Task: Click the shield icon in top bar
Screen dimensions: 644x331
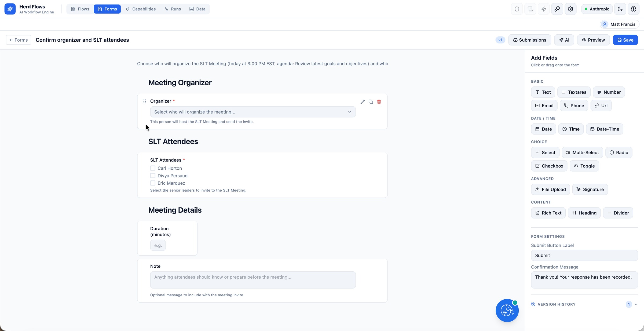Action: (x=517, y=9)
